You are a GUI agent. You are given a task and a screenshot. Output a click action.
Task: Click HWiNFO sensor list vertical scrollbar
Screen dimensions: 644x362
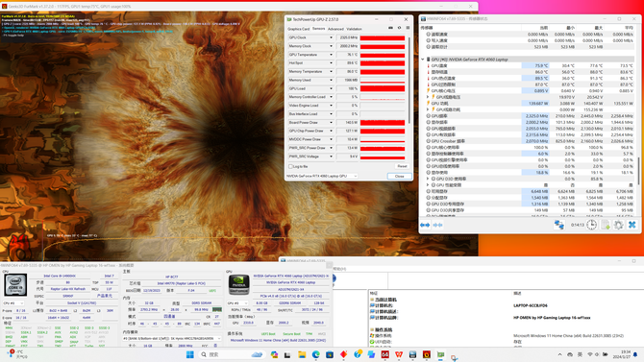(638, 172)
